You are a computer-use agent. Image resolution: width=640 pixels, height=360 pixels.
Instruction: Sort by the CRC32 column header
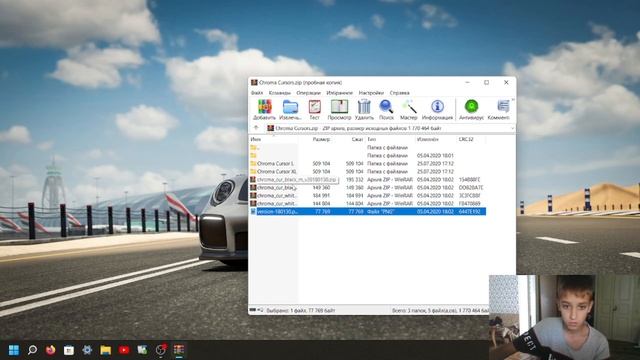click(x=466, y=140)
